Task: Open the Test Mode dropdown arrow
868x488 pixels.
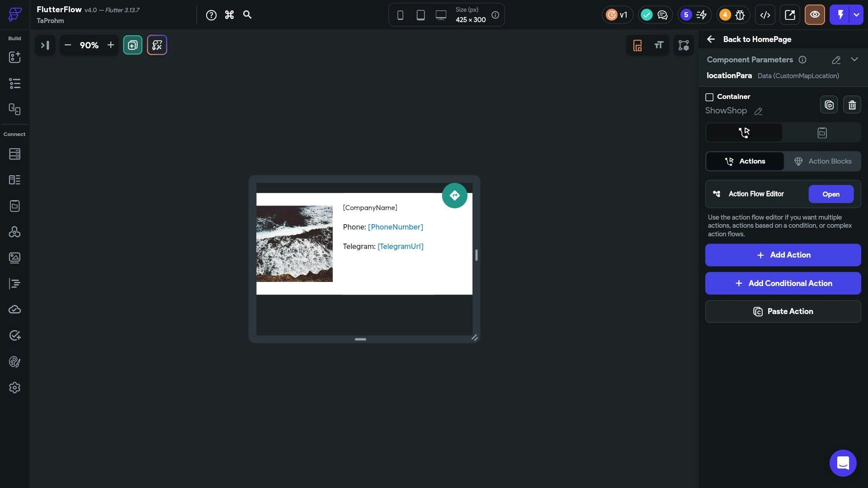Action: pyautogui.click(x=856, y=15)
